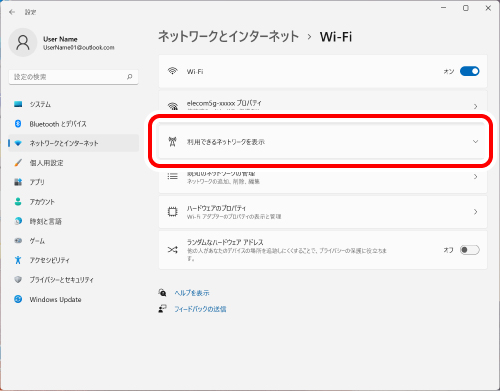The width and height of the screenshot is (500, 391).
Task: Click the ヘルプを表示 help icon
Action: pos(162,293)
